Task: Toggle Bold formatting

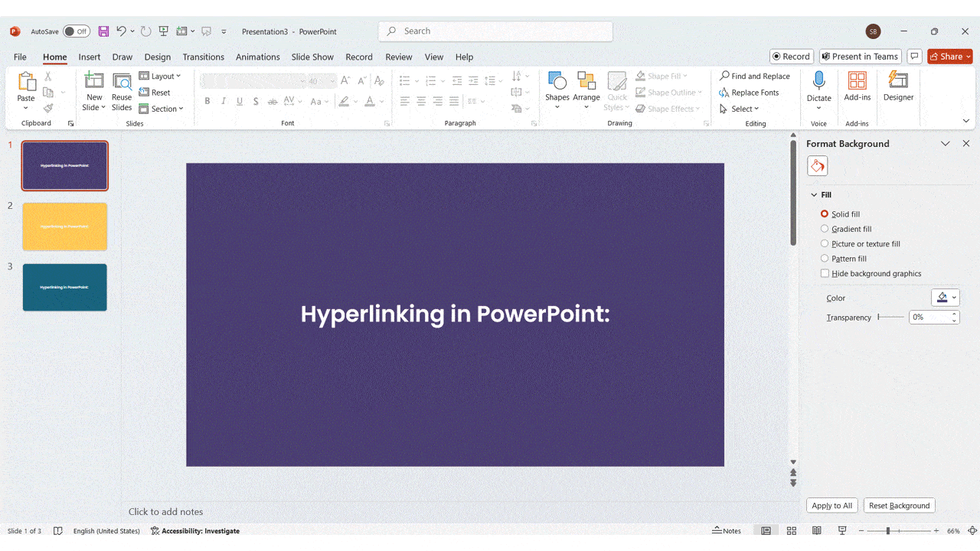Action: click(207, 101)
